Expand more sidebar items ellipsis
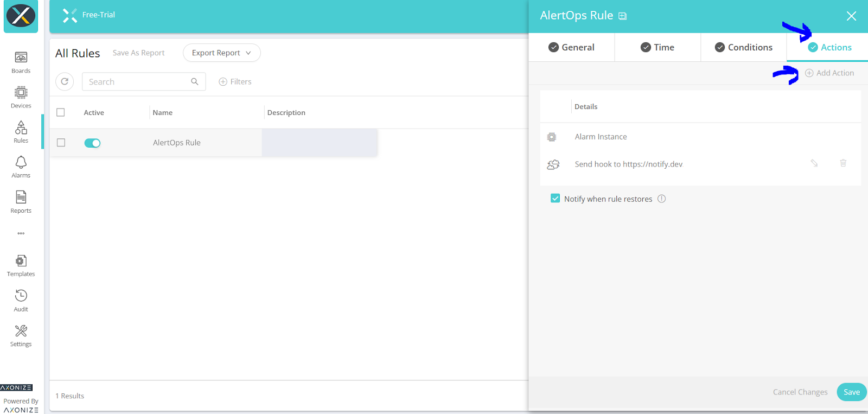The image size is (868, 414). (x=21, y=233)
